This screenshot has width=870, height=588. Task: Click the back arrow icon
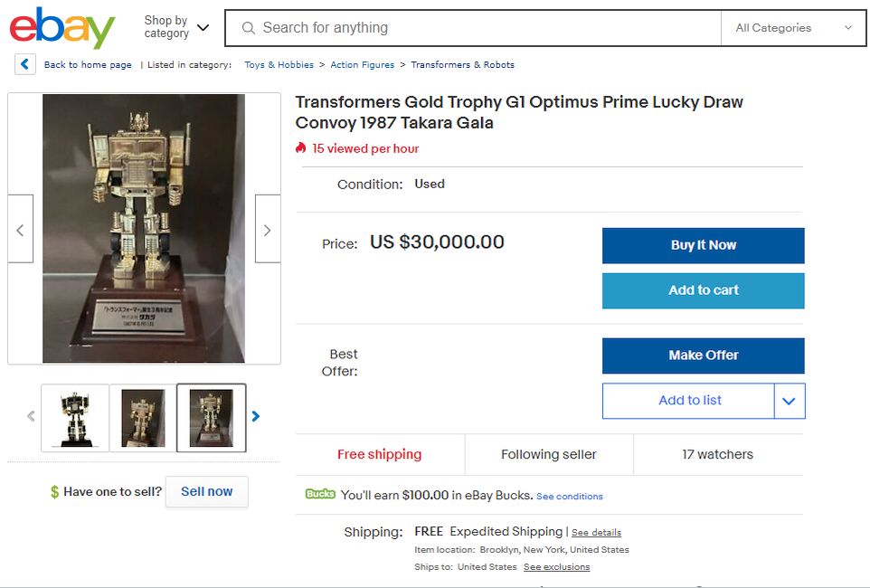click(25, 64)
